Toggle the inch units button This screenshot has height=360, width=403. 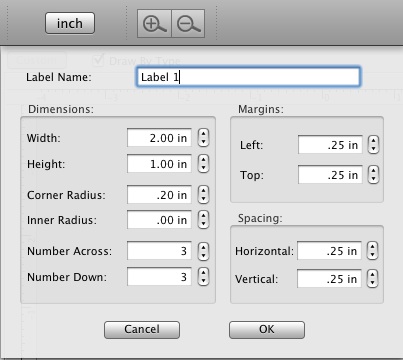tap(70, 23)
